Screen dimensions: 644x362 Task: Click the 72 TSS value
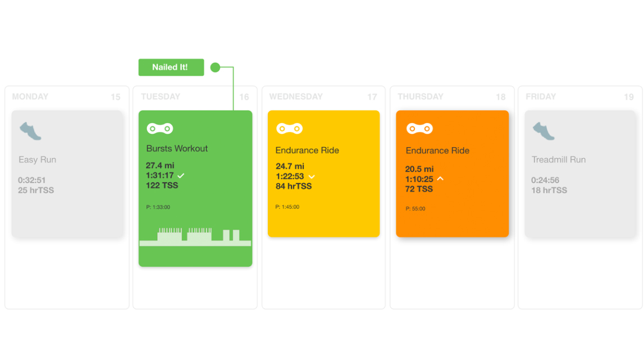coord(419,189)
